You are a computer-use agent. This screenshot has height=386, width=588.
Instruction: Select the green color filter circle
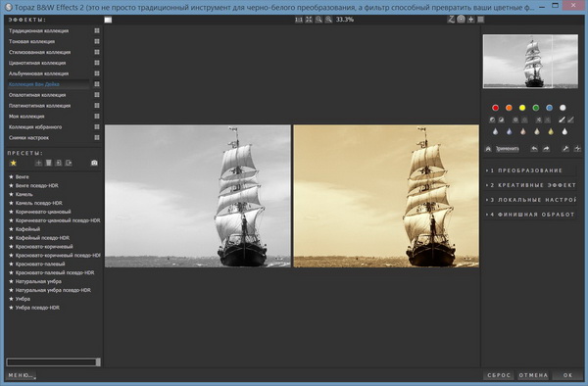coord(536,108)
